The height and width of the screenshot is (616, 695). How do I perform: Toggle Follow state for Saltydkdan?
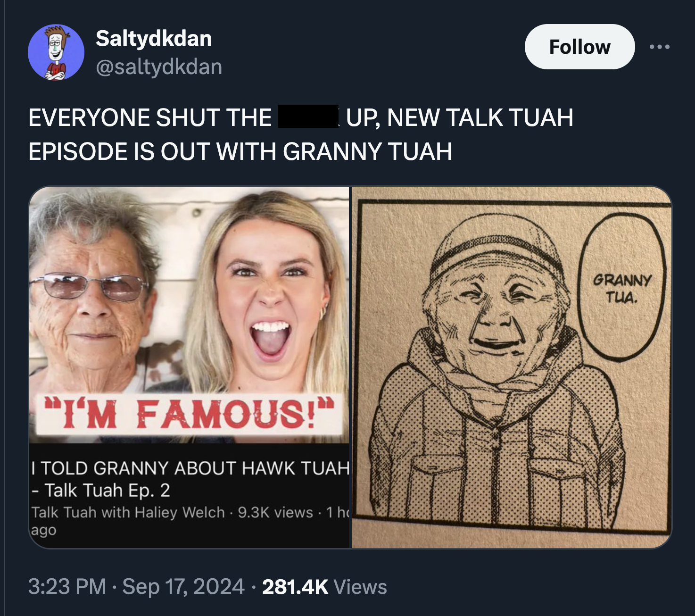tap(579, 47)
